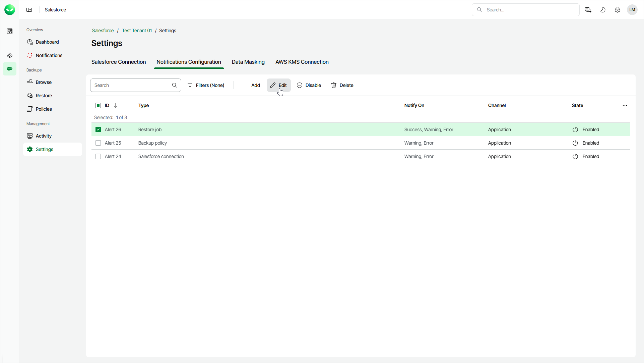Image resolution: width=644 pixels, height=363 pixels.
Task: Click the grid icon in left rail
Action: (10, 31)
